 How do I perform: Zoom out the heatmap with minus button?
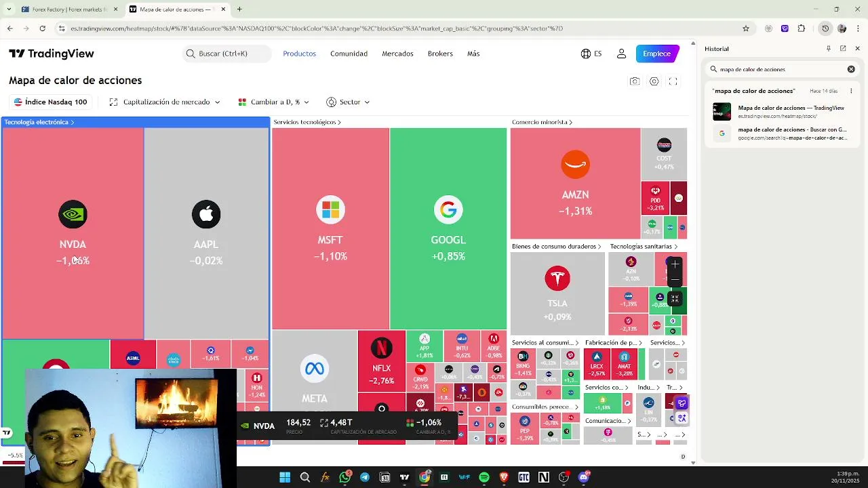(675, 278)
